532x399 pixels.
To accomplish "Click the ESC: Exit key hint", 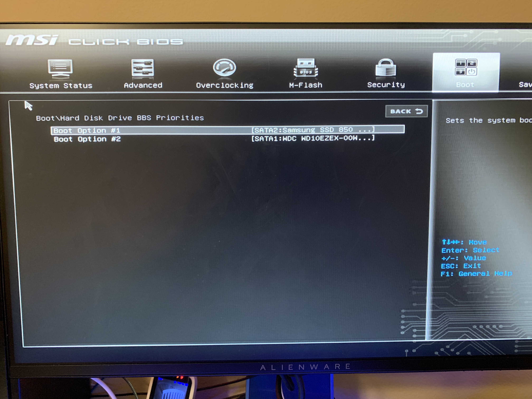I will pos(461,266).
